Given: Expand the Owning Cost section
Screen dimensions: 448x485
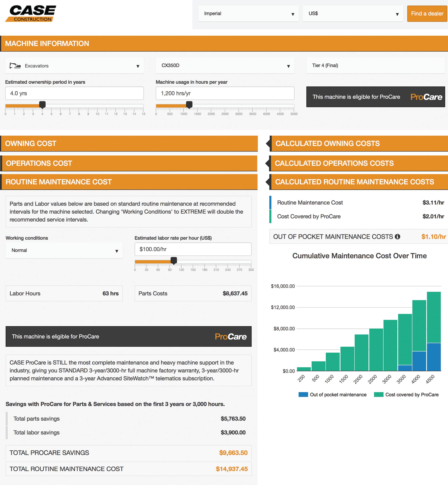Looking at the screenshot, I should (128, 144).
